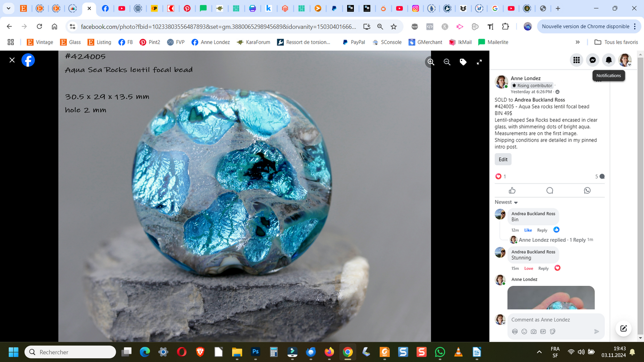Open emoji picker in comment box
Viewport: 644px width, 362px height.
pos(524,332)
